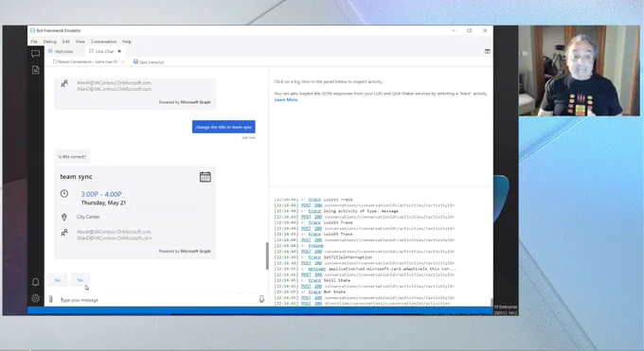
Task: Open the notifications bell in sidebar
Action: pyautogui.click(x=35, y=282)
